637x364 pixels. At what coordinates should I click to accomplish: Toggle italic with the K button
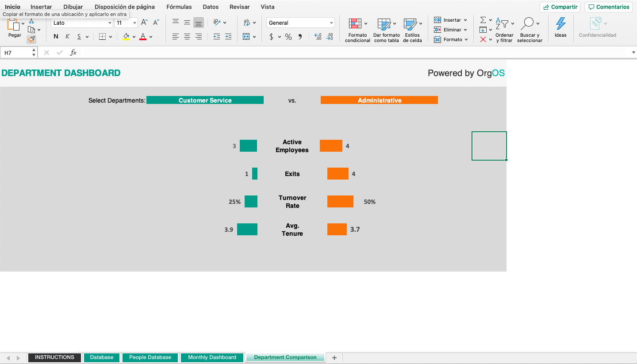pos(68,37)
